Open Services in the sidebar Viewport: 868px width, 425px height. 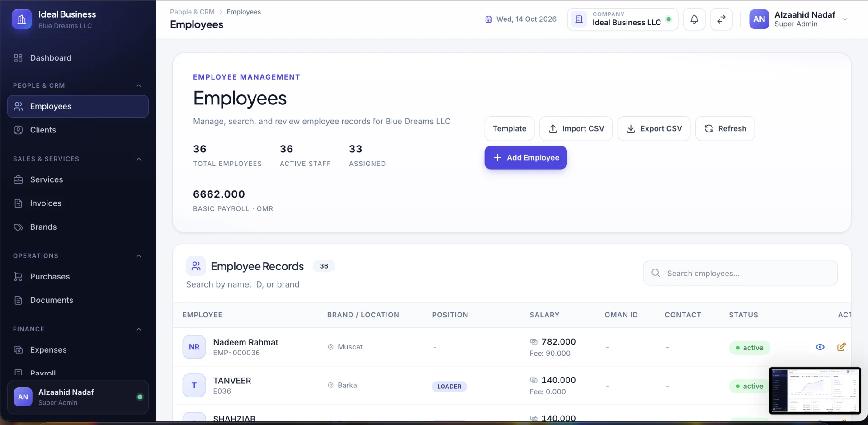(x=78, y=179)
